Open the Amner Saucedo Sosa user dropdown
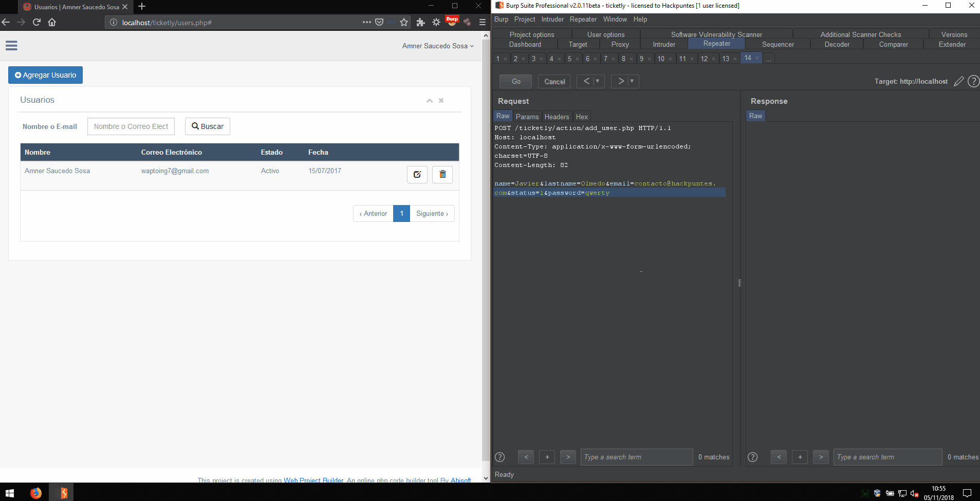 point(438,46)
